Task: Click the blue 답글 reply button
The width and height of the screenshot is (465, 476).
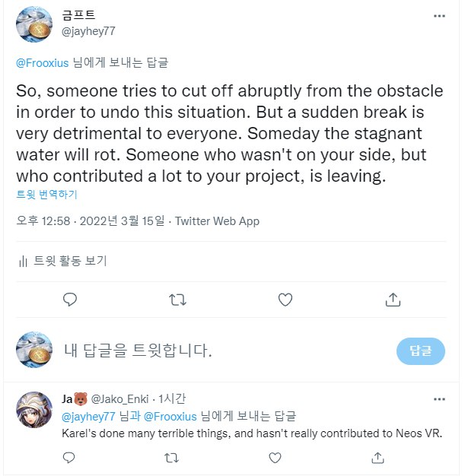Action: [x=420, y=351]
